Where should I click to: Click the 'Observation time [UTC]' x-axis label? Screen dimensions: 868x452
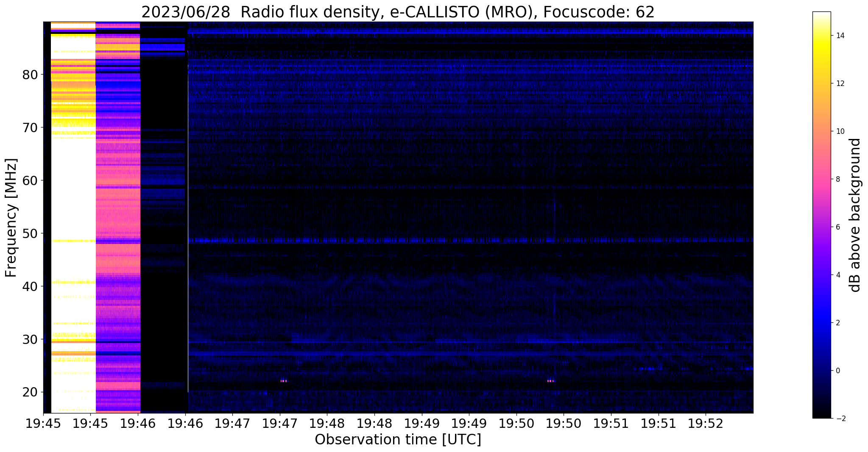[398, 440]
